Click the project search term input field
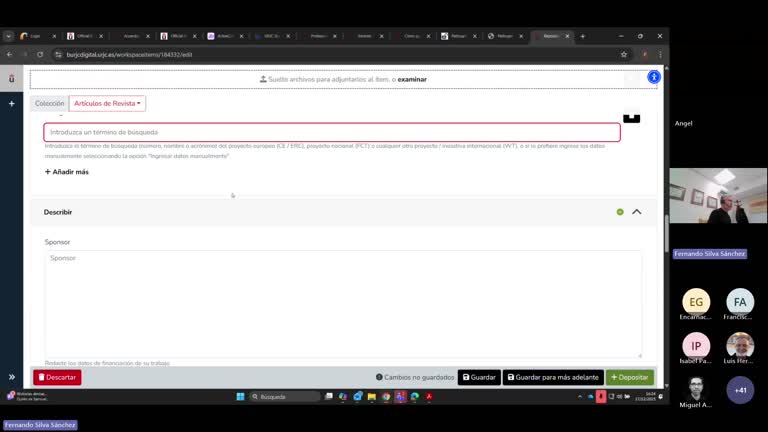This screenshot has width=768, height=432. tap(331, 132)
